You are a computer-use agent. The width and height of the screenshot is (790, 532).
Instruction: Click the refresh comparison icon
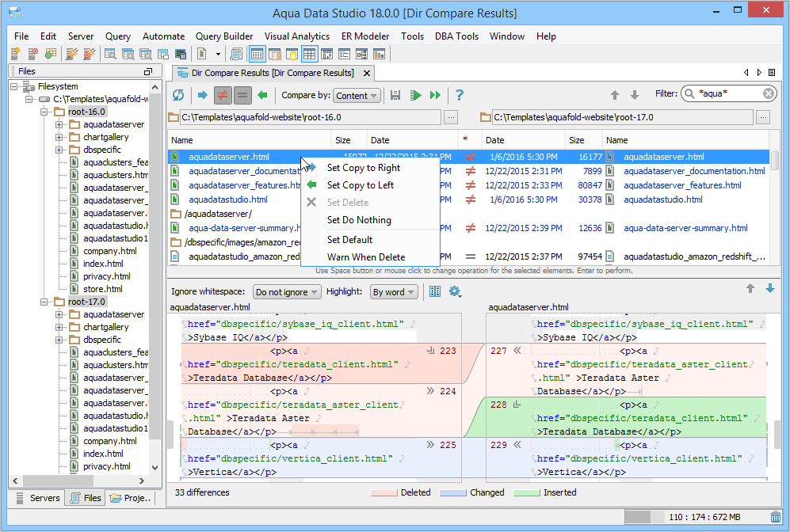click(178, 95)
